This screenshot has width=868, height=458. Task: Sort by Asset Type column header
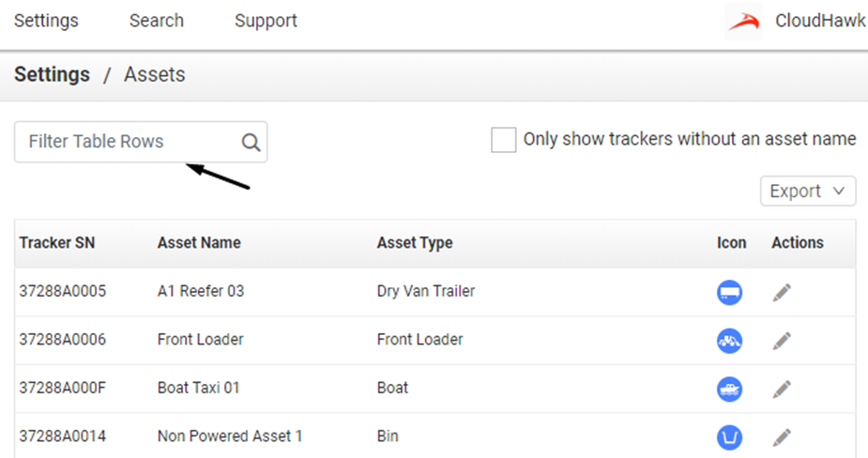point(415,242)
